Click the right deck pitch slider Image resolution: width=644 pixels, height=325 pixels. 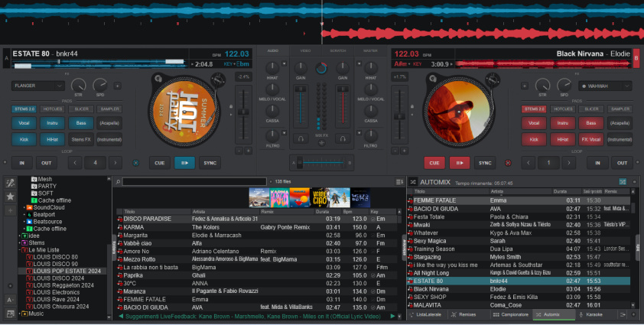tap(399, 115)
